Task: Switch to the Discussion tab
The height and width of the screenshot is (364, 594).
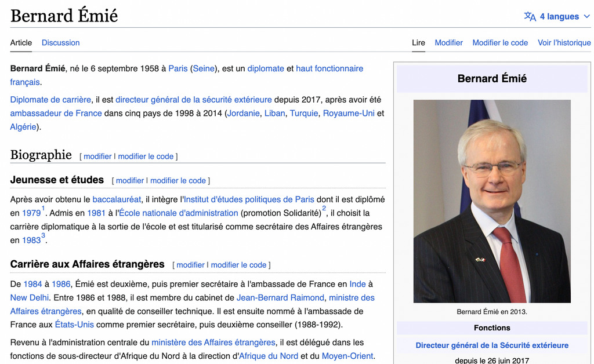Action: click(x=60, y=42)
